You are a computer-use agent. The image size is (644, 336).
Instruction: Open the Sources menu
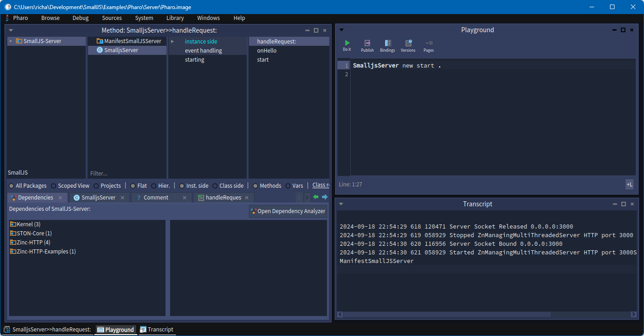tap(112, 18)
